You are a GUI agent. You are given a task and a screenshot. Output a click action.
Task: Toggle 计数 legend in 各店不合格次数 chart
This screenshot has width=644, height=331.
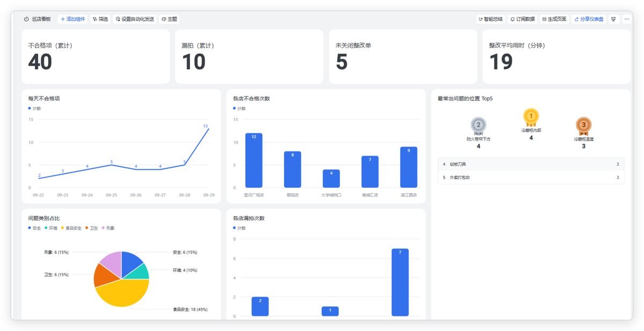(239, 108)
